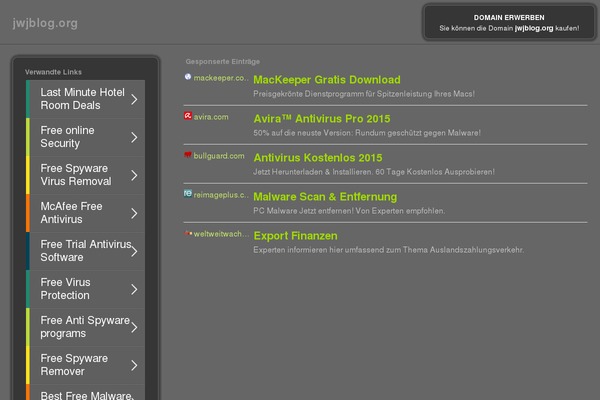
Task: Open Free Trial Antivirus Software entry
Action: point(85,251)
